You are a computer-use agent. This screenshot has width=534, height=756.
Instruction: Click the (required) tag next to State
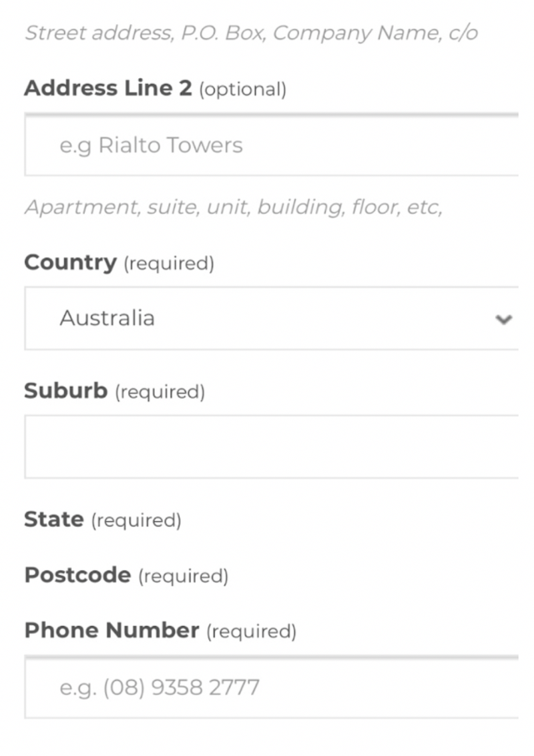[136, 520]
